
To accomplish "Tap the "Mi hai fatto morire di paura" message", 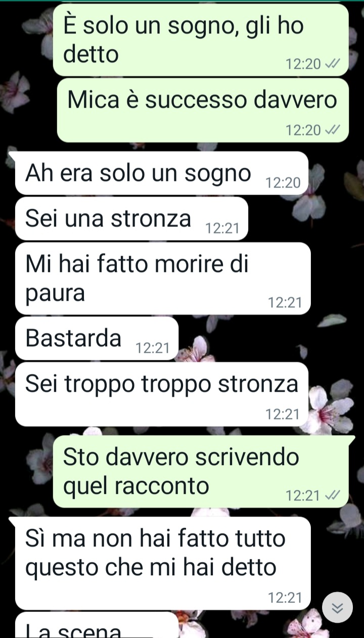I will [x=163, y=279].
